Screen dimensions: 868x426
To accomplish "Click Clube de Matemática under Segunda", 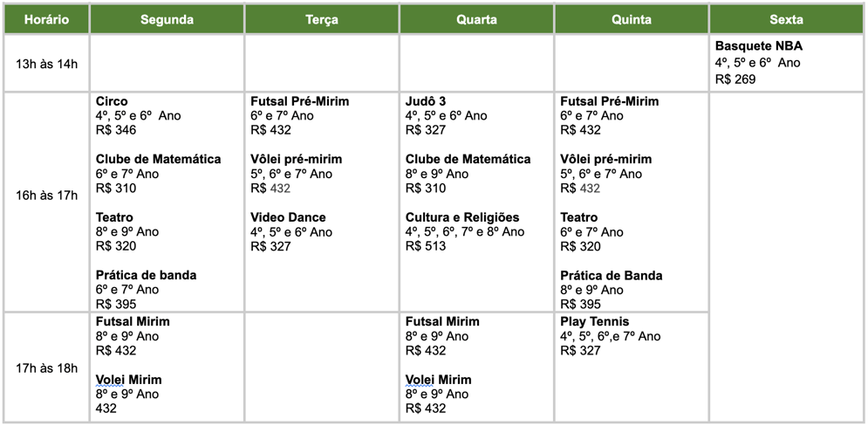I will pyautogui.click(x=158, y=159).
